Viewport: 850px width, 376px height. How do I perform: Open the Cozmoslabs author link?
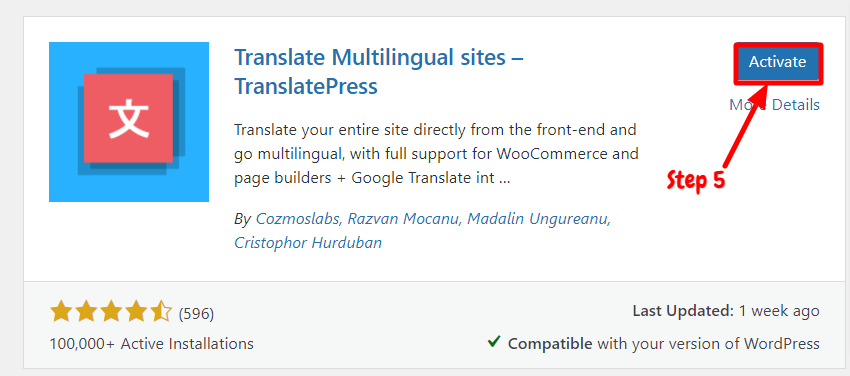[298, 219]
